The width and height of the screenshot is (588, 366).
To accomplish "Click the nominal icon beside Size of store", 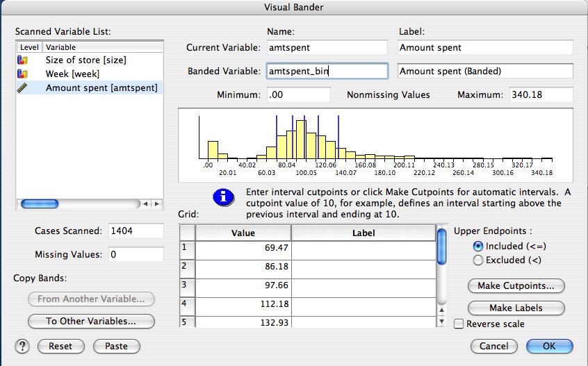I will click(x=22, y=60).
